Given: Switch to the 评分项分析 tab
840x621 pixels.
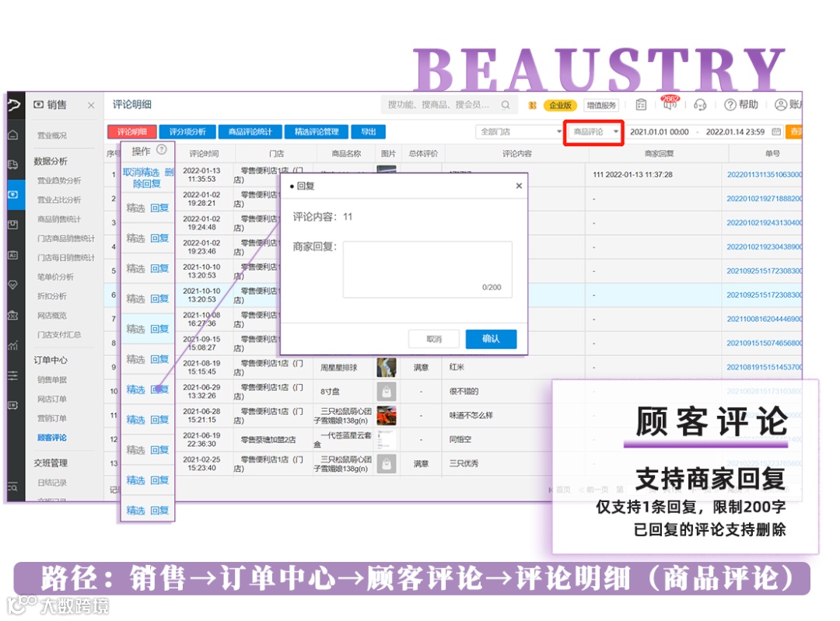Looking at the screenshot, I should point(187,131).
